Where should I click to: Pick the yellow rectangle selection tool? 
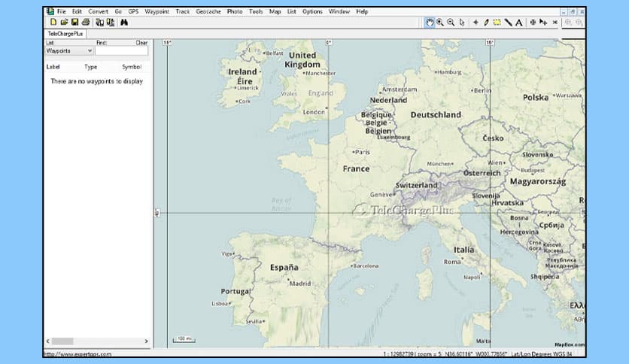(x=497, y=23)
